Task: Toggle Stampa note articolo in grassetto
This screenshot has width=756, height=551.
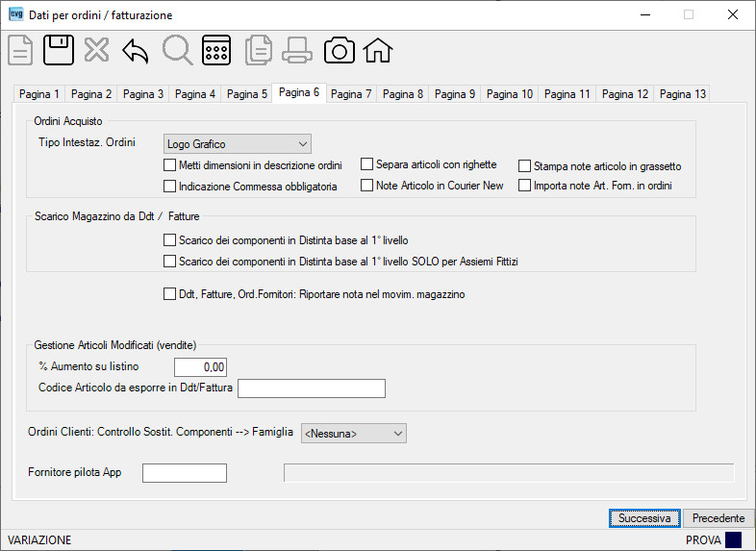Action: tap(524, 166)
